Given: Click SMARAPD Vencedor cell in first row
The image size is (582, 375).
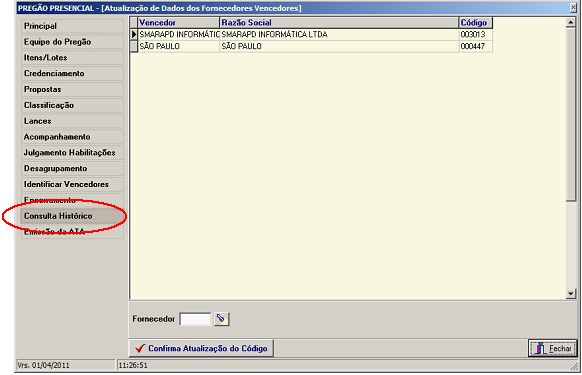Looking at the screenshot, I should point(179,35).
